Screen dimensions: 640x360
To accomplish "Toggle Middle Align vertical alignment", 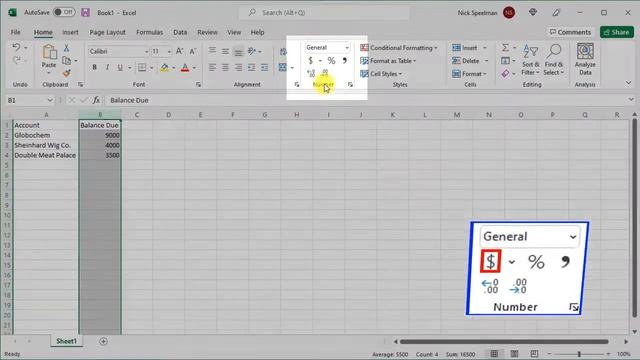I will 225,51.
